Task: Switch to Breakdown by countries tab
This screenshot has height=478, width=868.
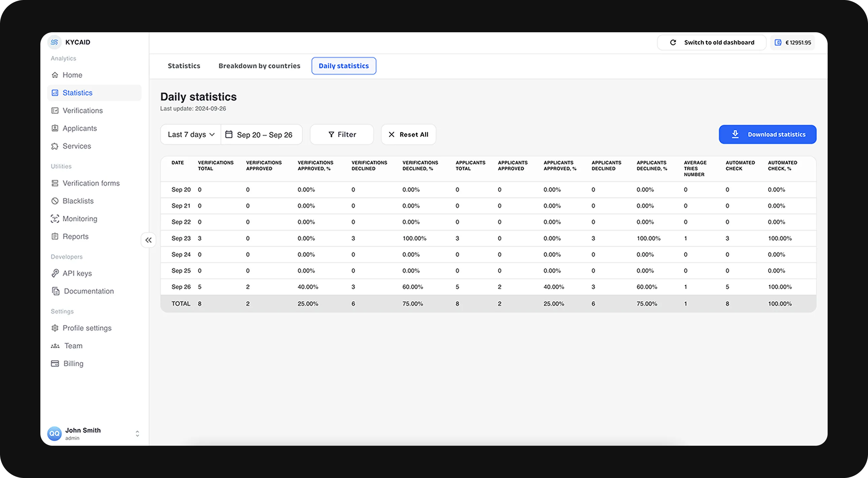Action: [x=259, y=66]
